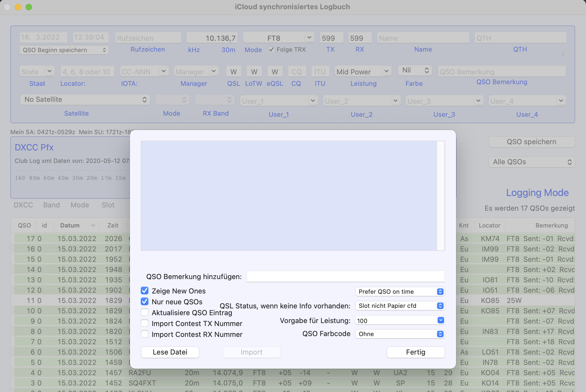
Task: Select callsign SQ4FXT in the log
Action: [x=142, y=383]
